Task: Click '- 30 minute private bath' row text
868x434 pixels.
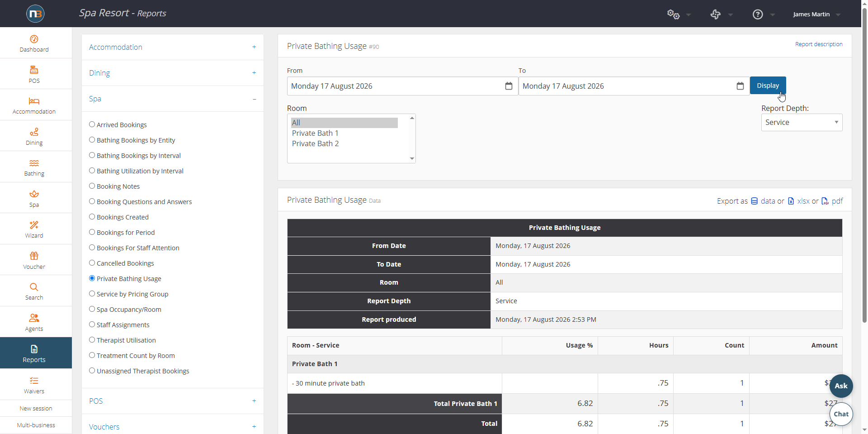Action: 328,383
